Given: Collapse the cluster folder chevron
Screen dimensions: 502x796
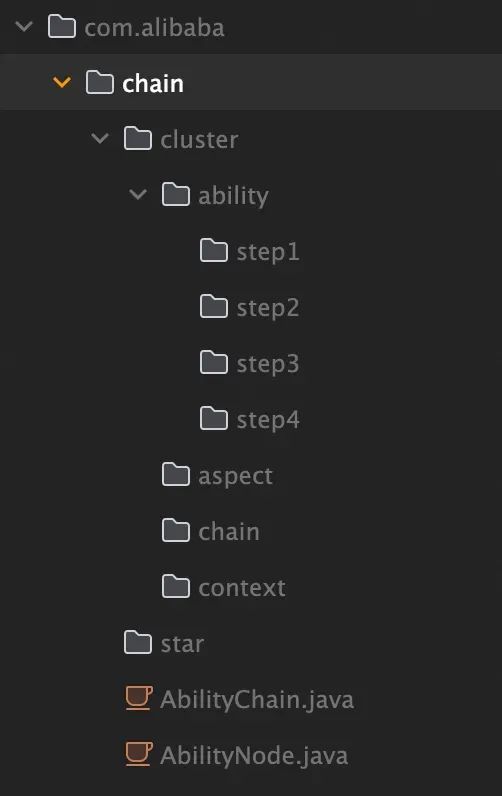Looking at the screenshot, I should (100, 138).
